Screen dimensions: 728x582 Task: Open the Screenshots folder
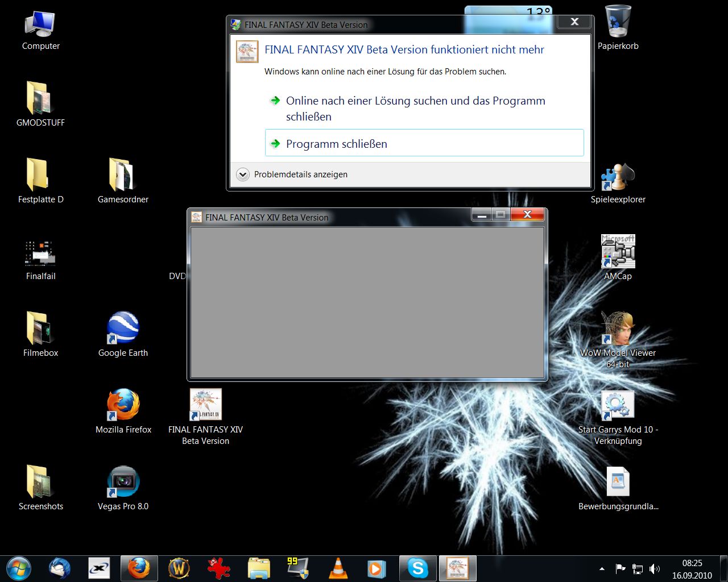pos(40,488)
